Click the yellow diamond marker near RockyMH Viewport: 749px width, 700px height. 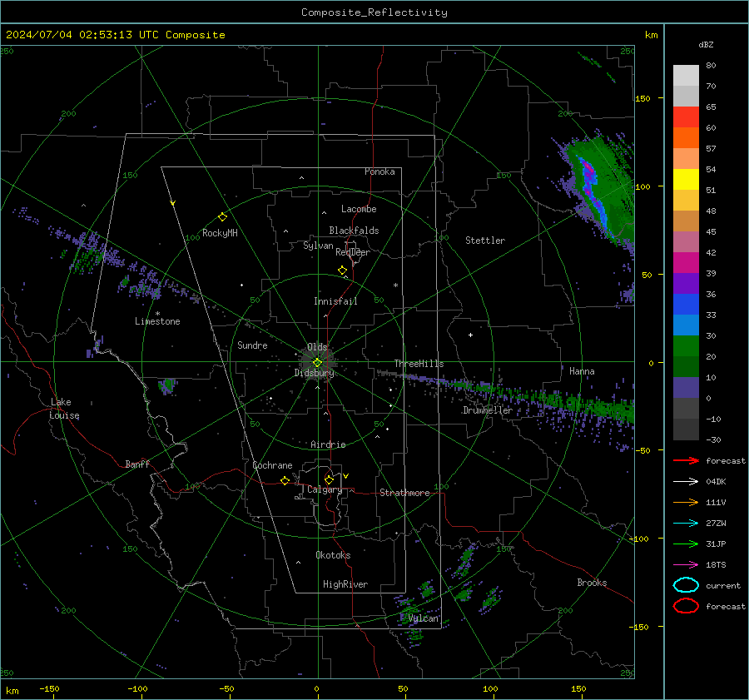click(x=222, y=217)
